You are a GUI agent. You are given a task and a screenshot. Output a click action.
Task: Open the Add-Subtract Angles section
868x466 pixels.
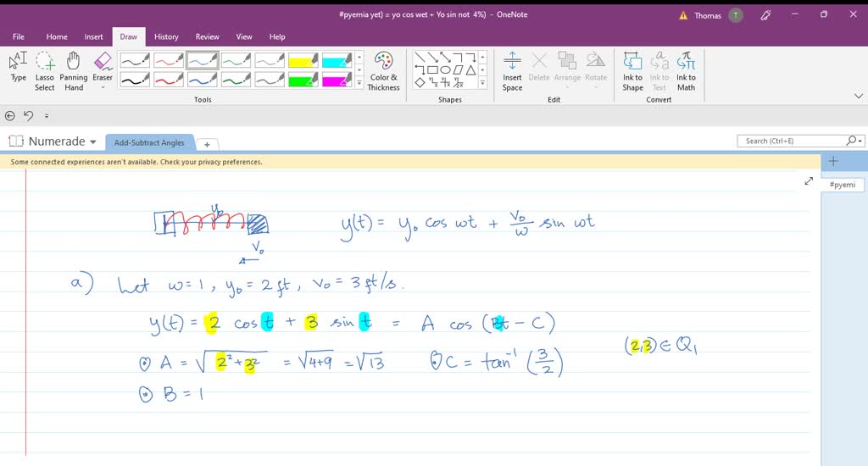149,142
